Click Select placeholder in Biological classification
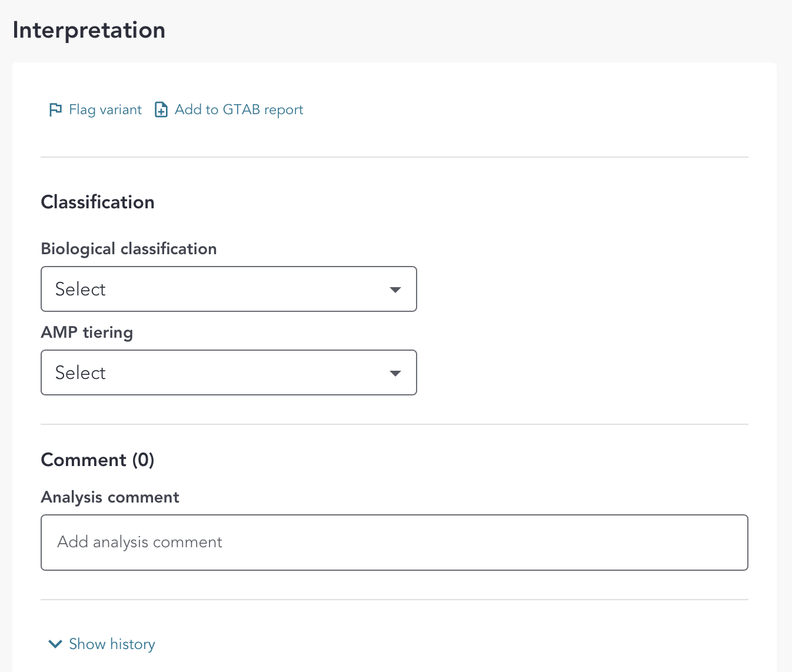 point(81,290)
